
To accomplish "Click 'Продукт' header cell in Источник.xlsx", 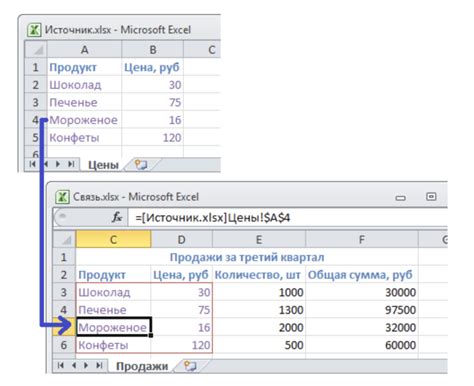I will pos(84,67).
